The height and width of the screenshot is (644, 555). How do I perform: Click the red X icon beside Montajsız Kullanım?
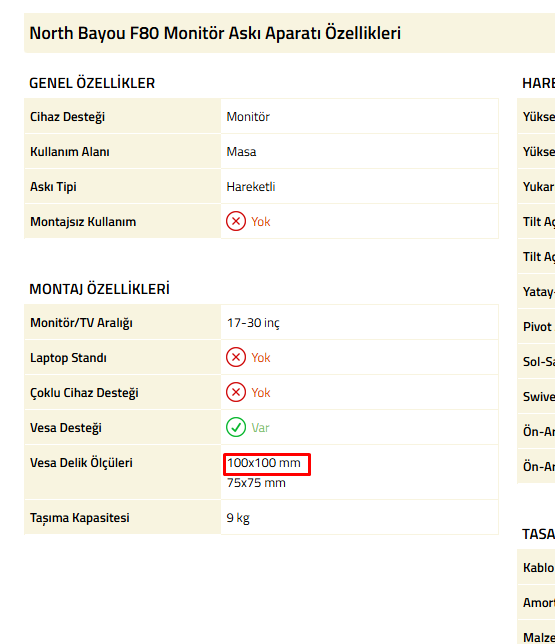pos(236,221)
